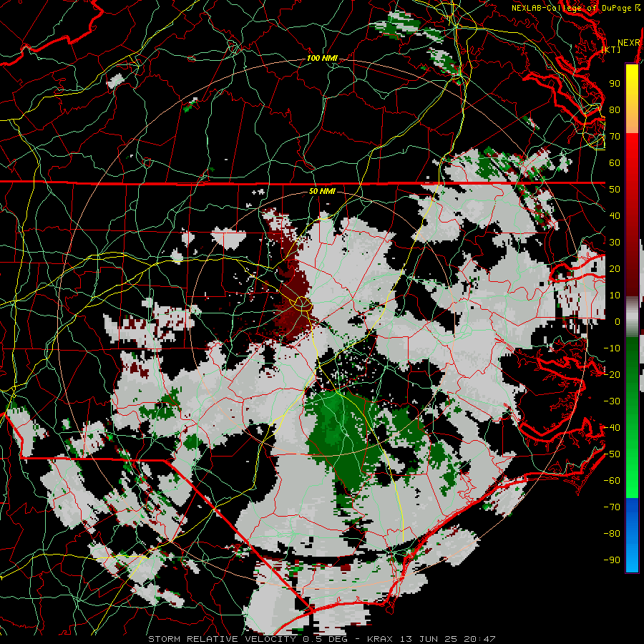Screen dimensions: 644x644
Task: Select the -70 value on velocity scale
Action: pos(612,507)
